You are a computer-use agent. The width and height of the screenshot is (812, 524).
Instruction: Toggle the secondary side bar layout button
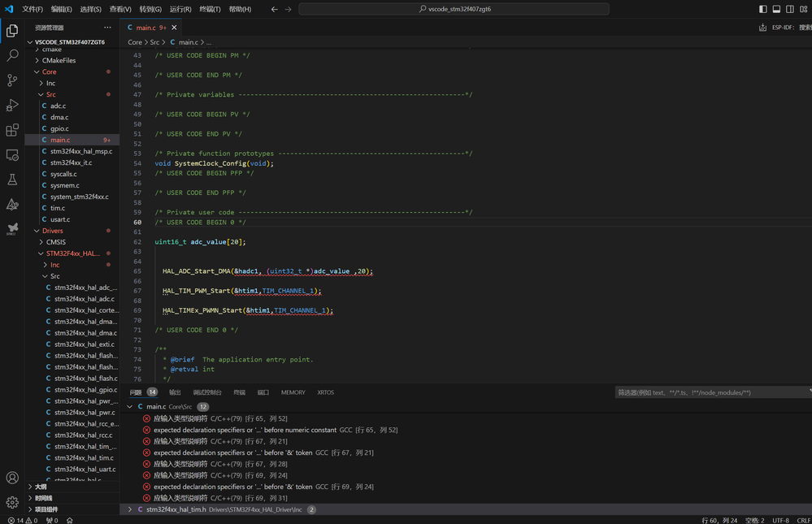790,9
